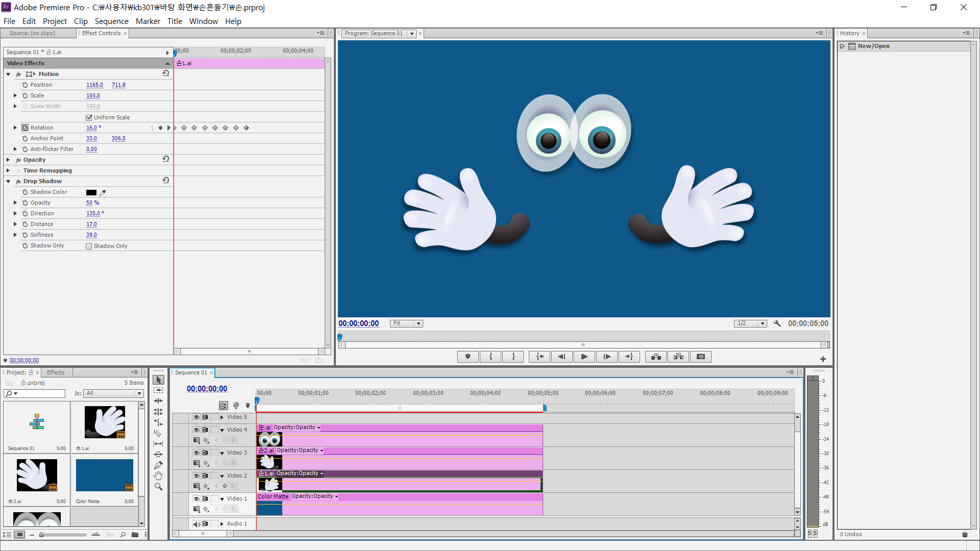980x551 pixels.
Task: Select the Zoom tool magnifier
Action: (158, 487)
